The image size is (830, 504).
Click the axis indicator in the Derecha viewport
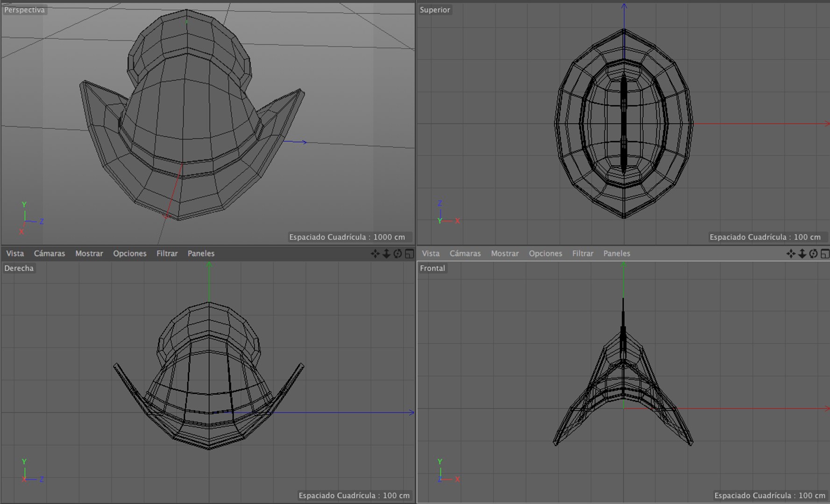click(x=32, y=471)
